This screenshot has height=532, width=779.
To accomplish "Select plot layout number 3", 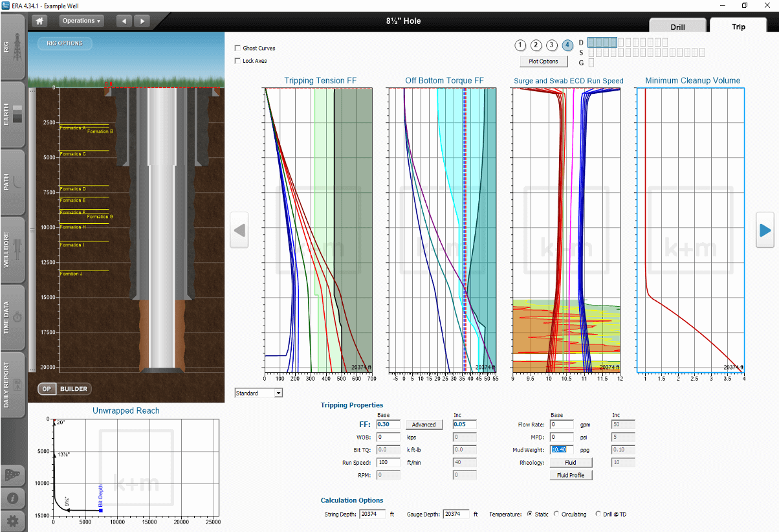I will tap(552, 45).
